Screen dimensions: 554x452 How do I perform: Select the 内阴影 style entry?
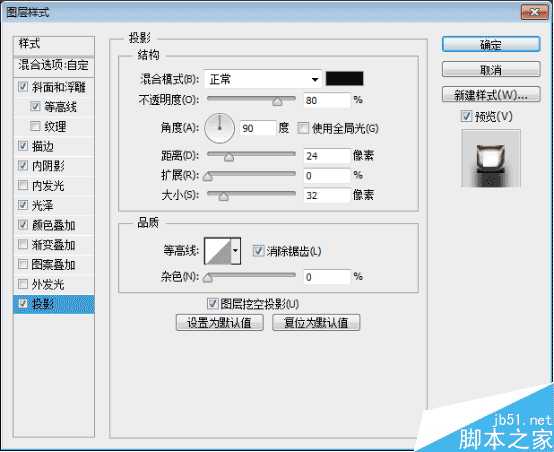(x=48, y=166)
